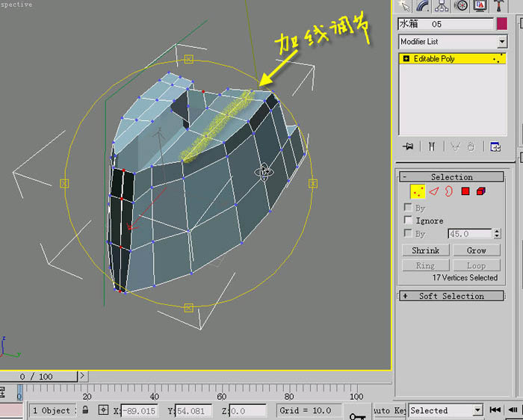523x420 pixels.
Task: Click the Shrink button
Action: [426, 250]
